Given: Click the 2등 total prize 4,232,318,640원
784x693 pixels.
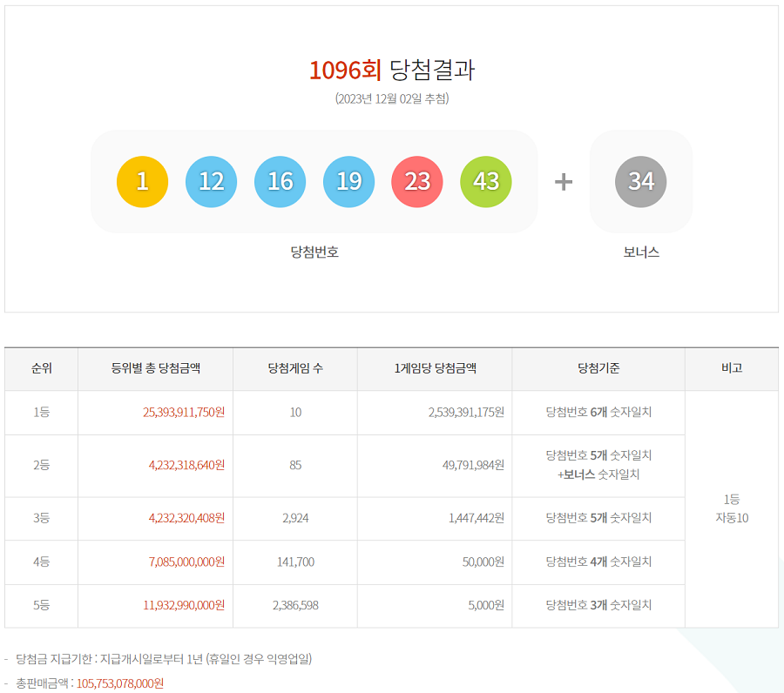Looking at the screenshot, I should (x=186, y=465).
